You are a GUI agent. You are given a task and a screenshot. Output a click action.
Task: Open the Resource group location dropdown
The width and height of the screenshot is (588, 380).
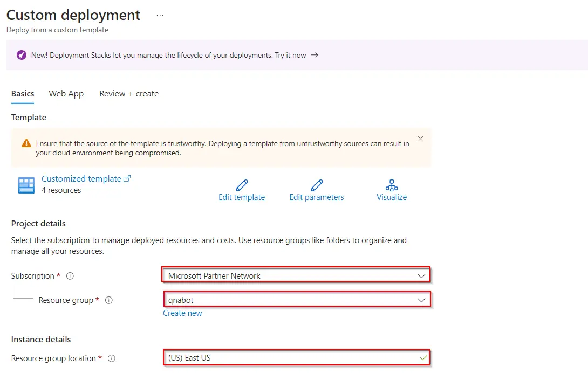297,358
